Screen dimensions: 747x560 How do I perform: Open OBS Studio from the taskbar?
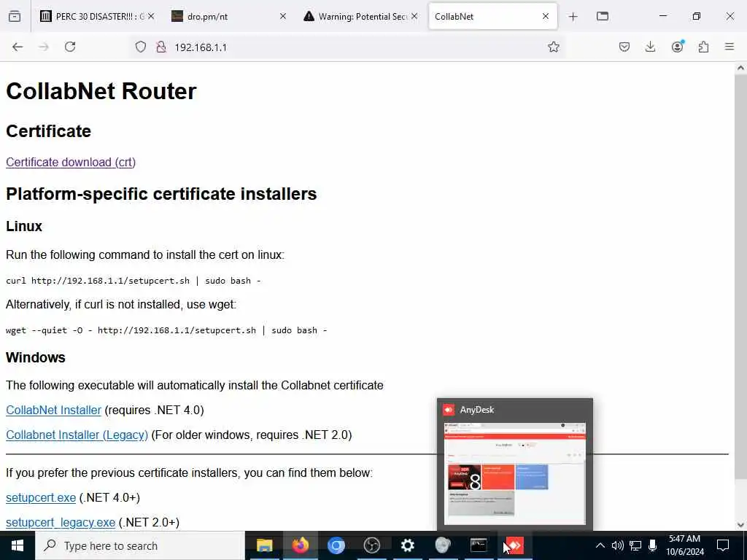coord(371,545)
